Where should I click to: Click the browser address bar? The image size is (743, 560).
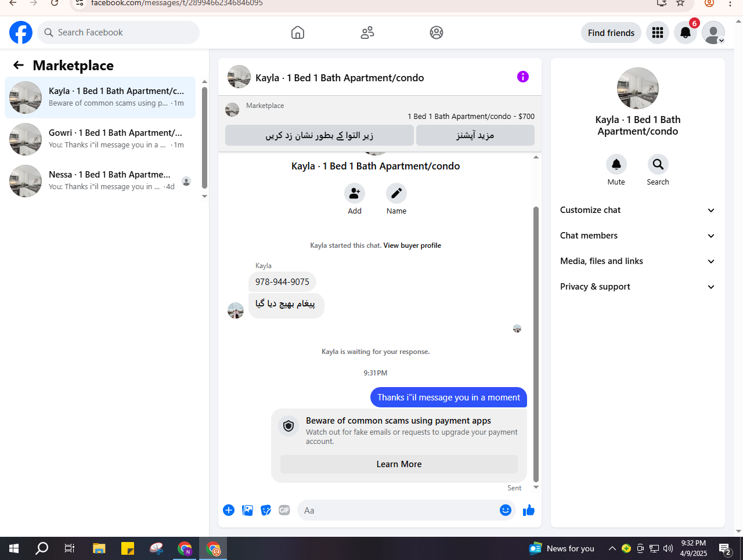tap(371, 3)
